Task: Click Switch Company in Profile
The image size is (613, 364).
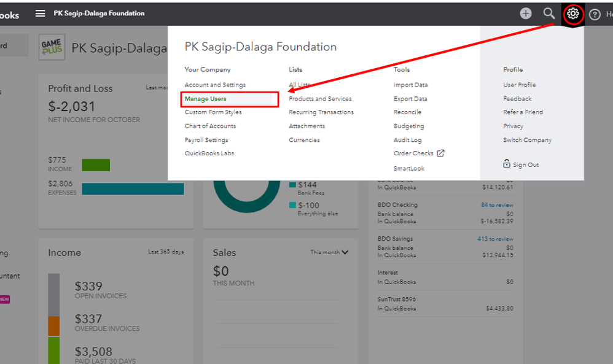Action: click(x=527, y=140)
